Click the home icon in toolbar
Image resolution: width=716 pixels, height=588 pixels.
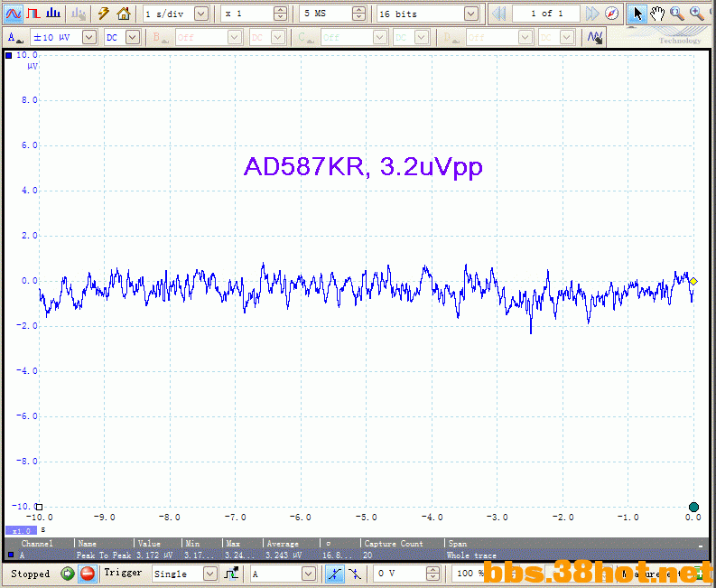pyautogui.click(x=124, y=14)
